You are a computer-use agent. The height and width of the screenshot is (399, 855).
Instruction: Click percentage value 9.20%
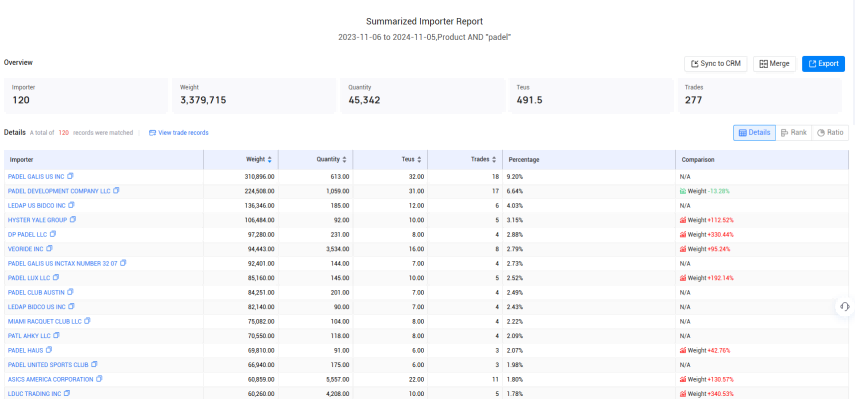(515, 177)
